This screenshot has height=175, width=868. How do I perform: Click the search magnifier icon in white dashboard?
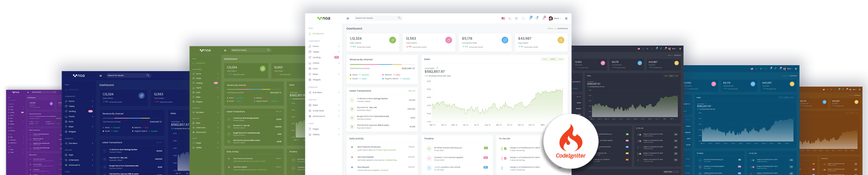[x=399, y=18]
